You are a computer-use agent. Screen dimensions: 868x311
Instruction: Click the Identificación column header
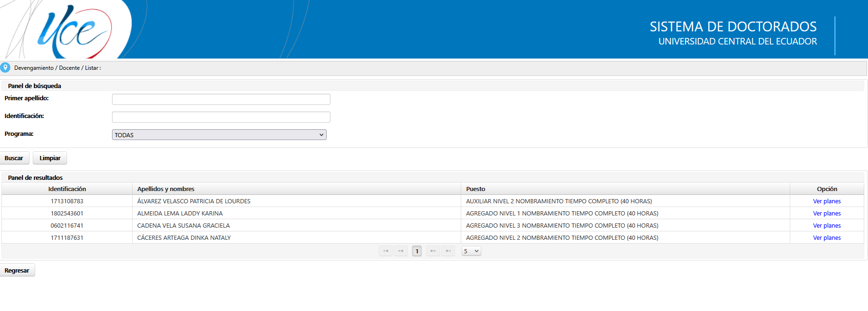[67, 189]
